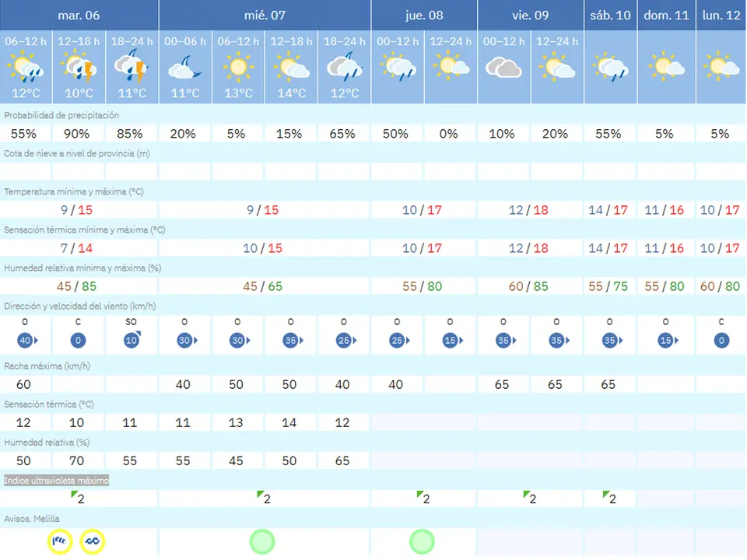The width and height of the screenshot is (747, 560).
Task: Click the wind 30 icon for mié. 07 00–06 h
Action: [187, 341]
